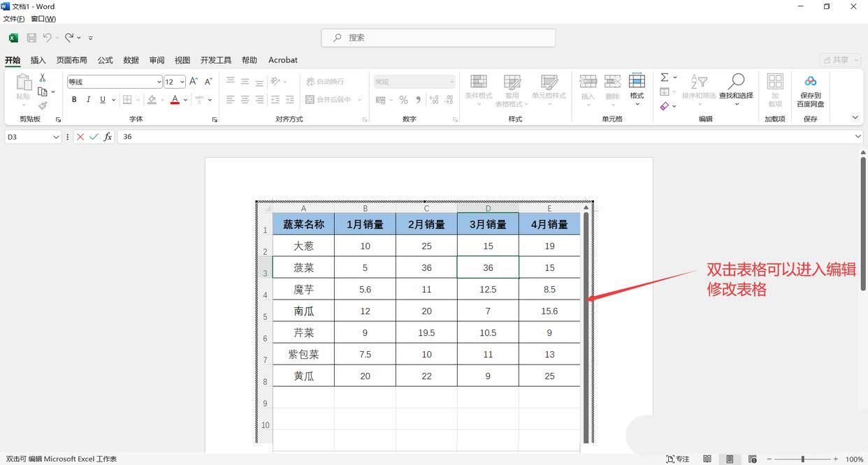Click the Paste (粘贴) clipboard icon
The width and height of the screenshot is (868, 465).
click(23, 82)
